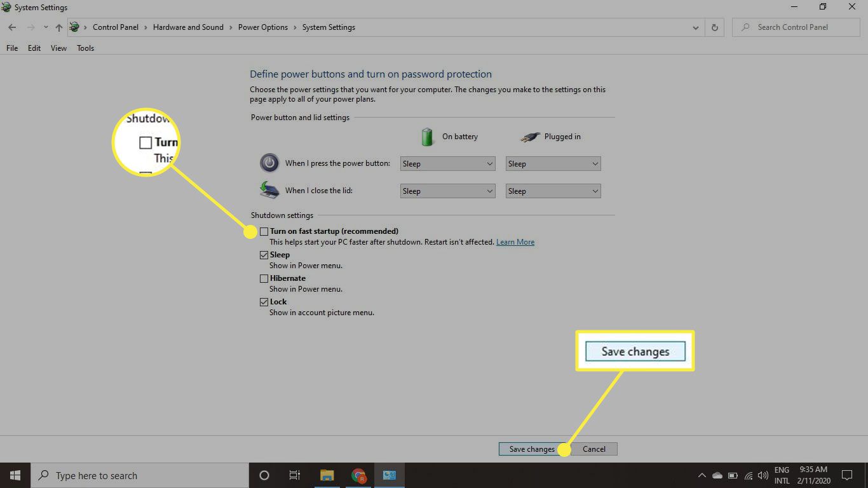Click the laptop lid icon

point(269,190)
